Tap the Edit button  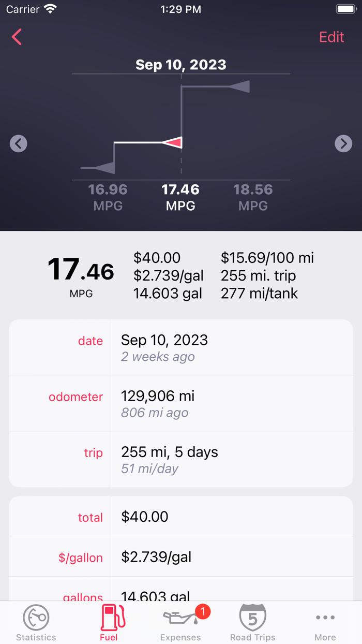(x=331, y=37)
